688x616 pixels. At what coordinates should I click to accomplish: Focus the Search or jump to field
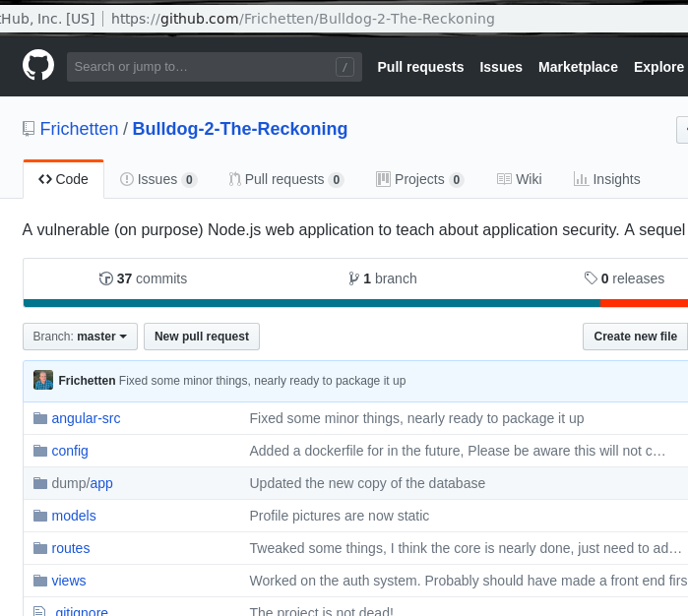[x=202, y=67]
